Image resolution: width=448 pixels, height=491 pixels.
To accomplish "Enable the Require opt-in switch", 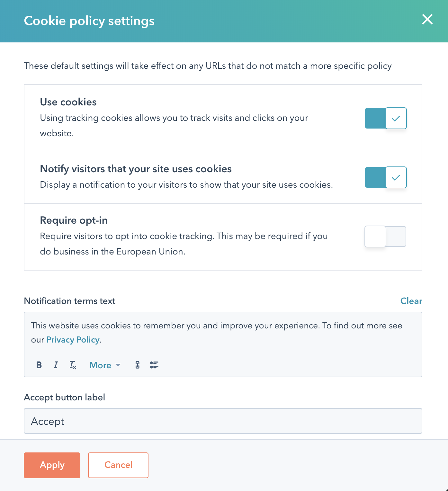I will [385, 237].
